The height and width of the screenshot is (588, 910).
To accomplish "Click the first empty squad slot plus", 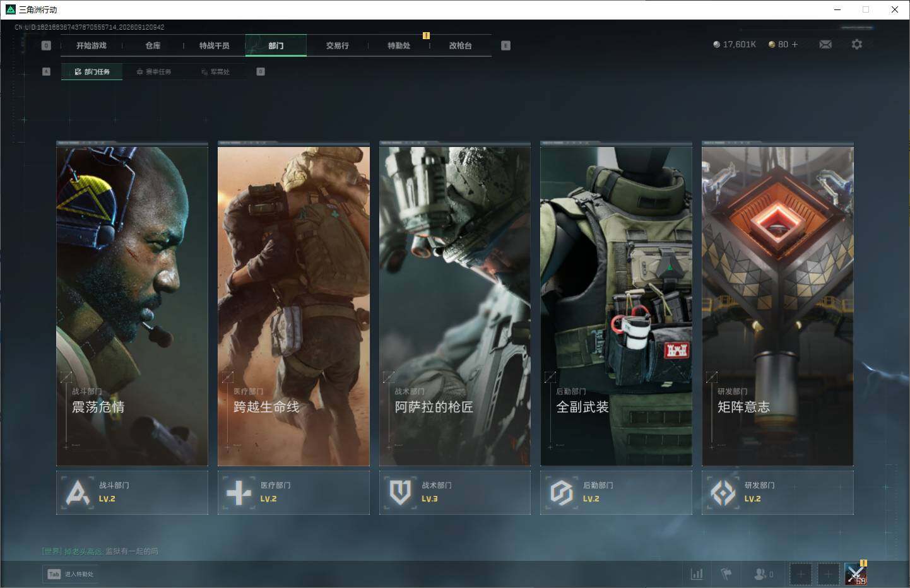I will pyautogui.click(x=800, y=574).
